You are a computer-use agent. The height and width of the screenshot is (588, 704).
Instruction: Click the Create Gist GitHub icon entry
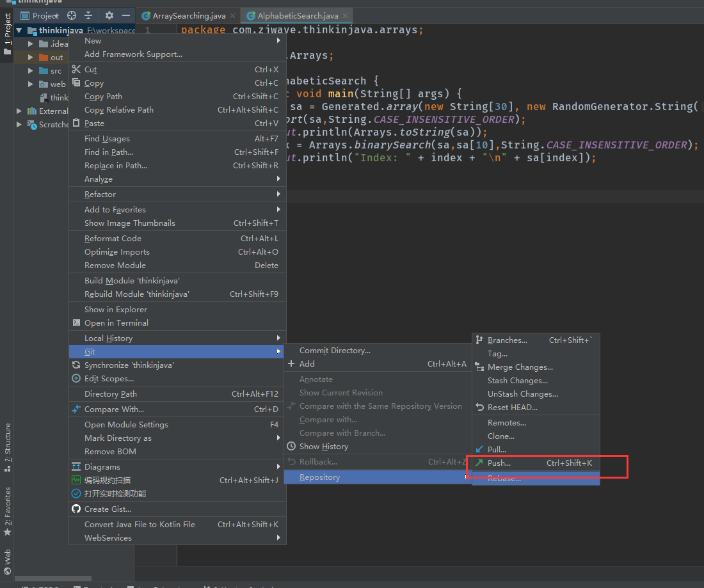108,509
